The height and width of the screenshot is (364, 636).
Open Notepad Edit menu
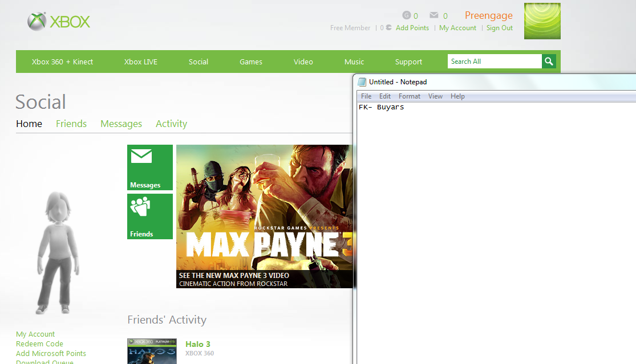(385, 96)
